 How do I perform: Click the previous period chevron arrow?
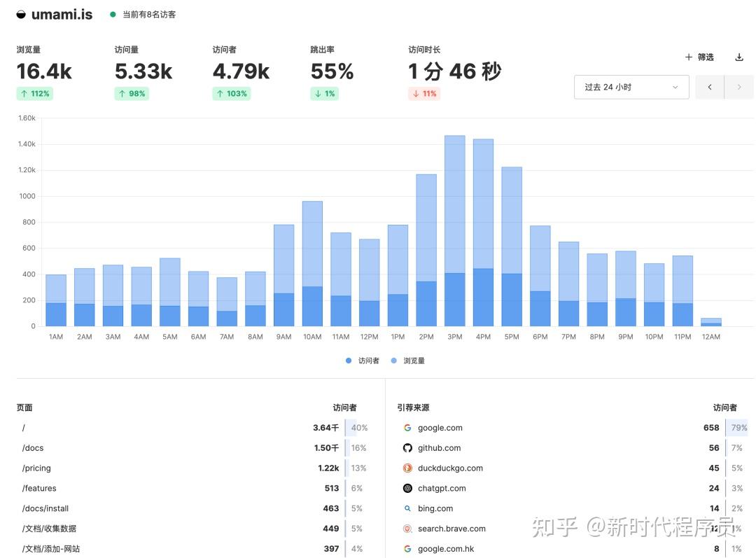click(x=709, y=87)
